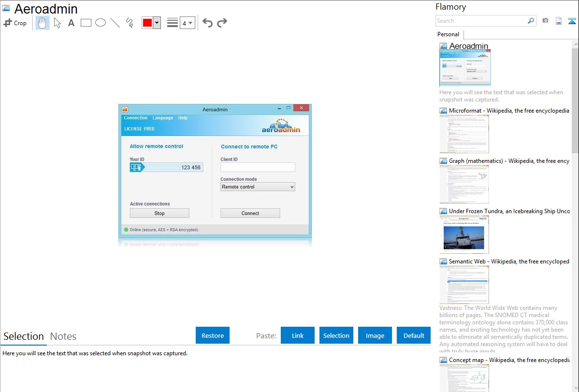Image resolution: width=579 pixels, height=392 pixels.
Task: Click the Client ID input field
Action: coord(258,167)
